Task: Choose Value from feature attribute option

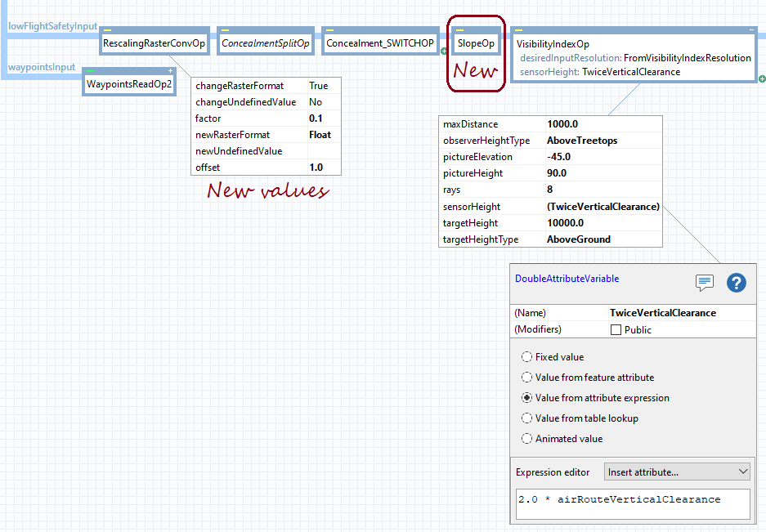Action: pos(527,378)
